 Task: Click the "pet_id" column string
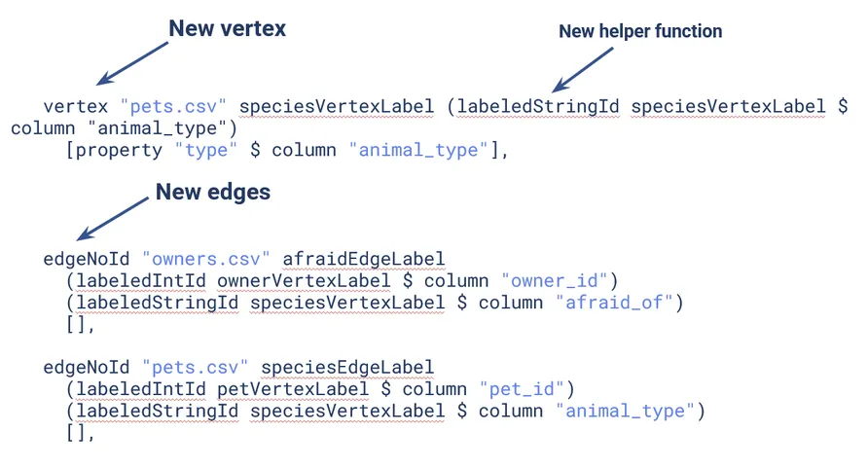point(522,389)
